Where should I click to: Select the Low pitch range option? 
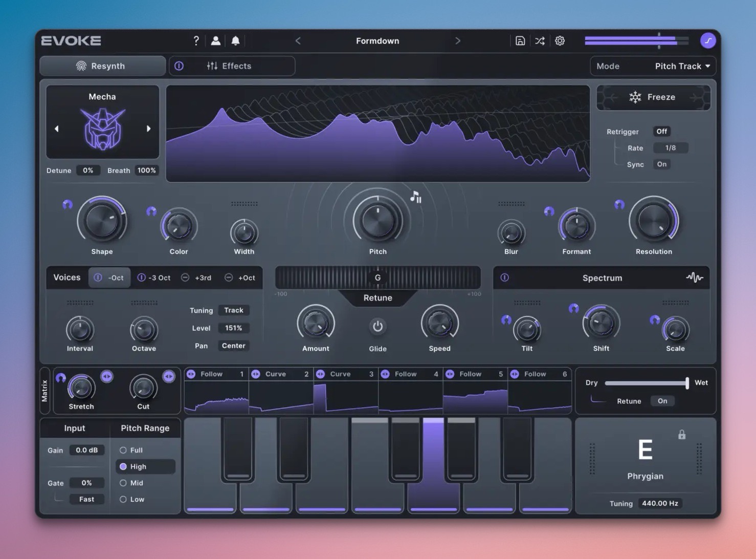(x=123, y=500)
